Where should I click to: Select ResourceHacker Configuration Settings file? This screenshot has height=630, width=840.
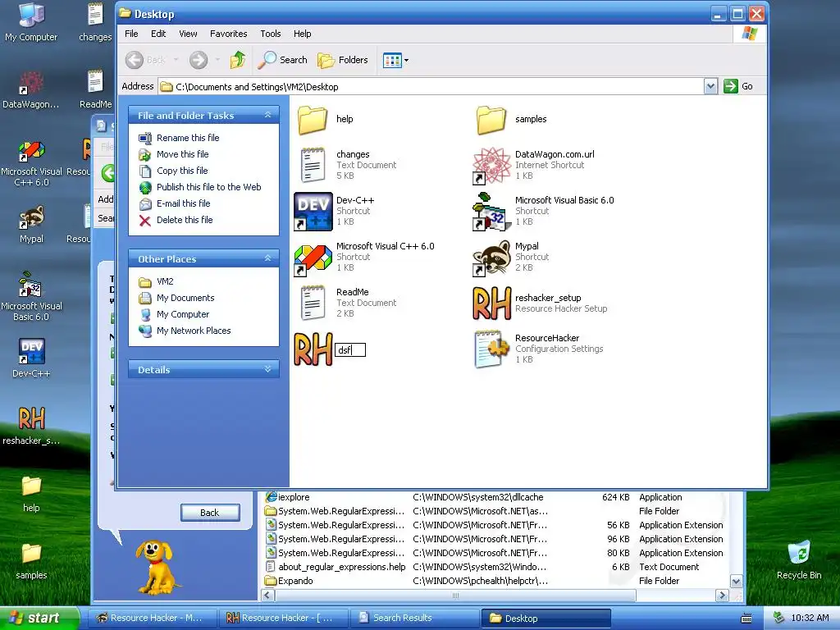491,349
